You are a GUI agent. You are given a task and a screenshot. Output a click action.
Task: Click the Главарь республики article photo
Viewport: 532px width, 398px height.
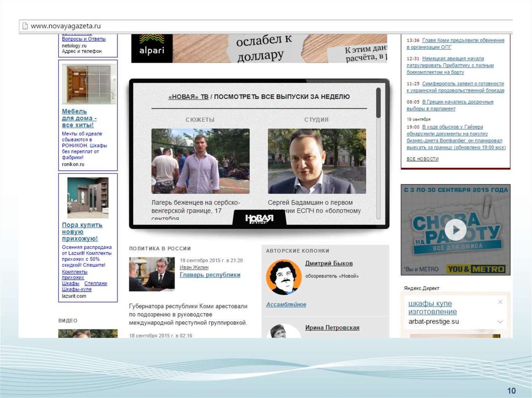(152, 275)
